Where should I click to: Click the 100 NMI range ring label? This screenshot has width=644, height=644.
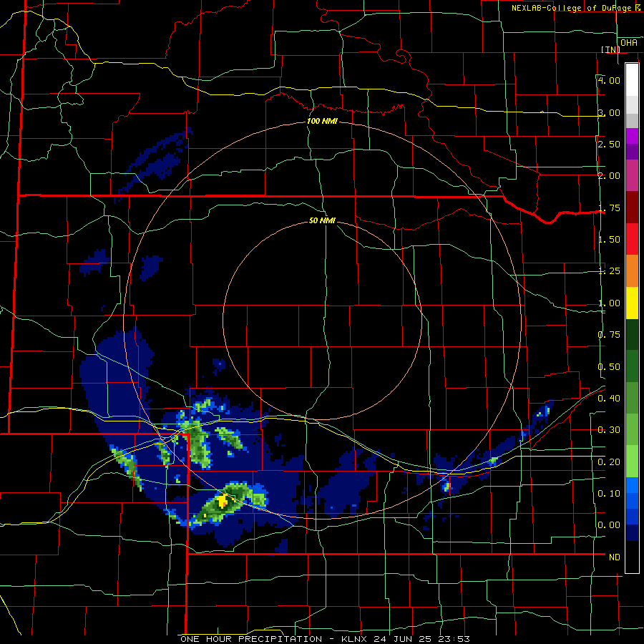(x=322, y=121)
